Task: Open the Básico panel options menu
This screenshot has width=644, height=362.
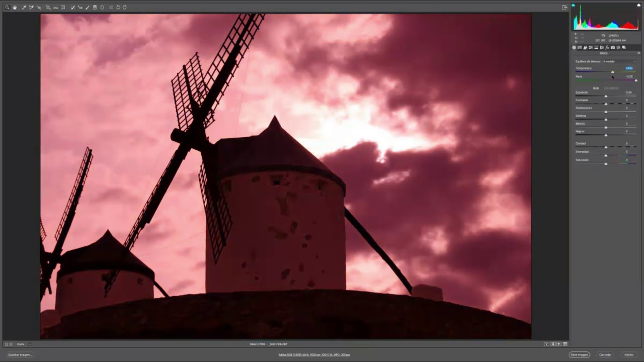Action: [x=639, y=53]
